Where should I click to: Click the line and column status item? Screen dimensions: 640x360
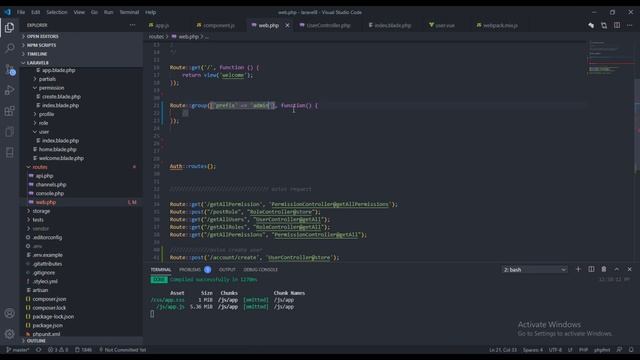pos(502,350)
